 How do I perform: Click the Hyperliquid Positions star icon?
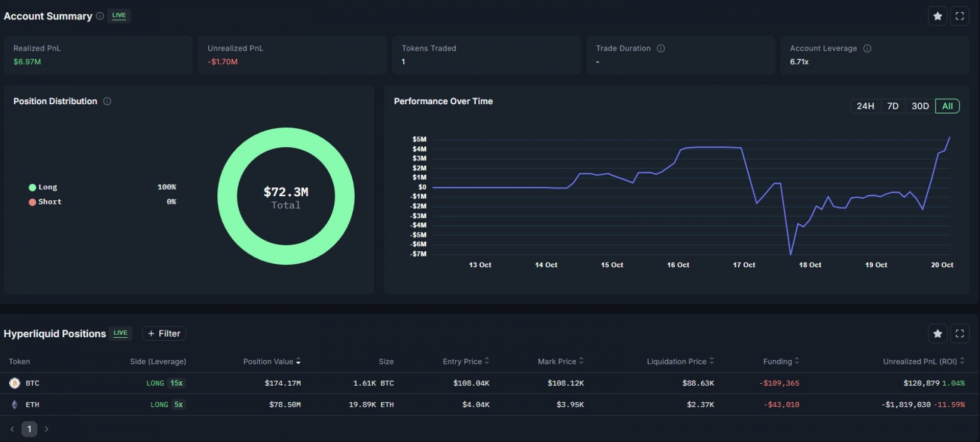pyautogui.click(x=937, y=334)
